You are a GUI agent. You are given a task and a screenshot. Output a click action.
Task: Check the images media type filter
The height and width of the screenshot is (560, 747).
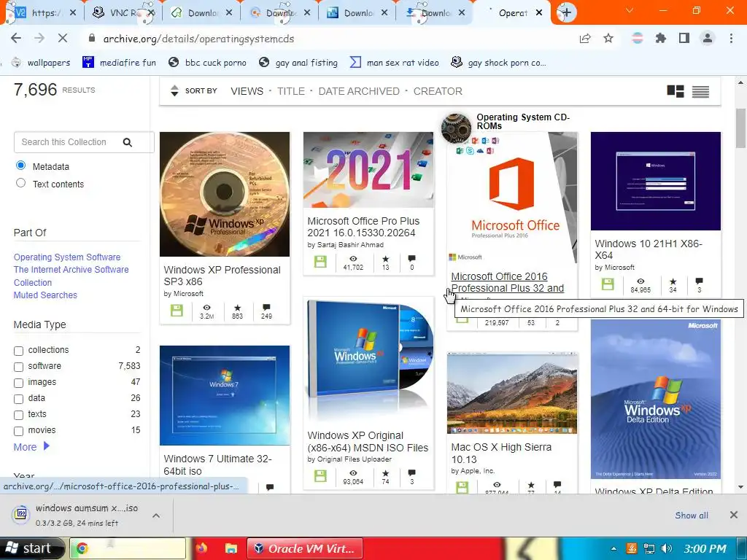click(18, 383)
